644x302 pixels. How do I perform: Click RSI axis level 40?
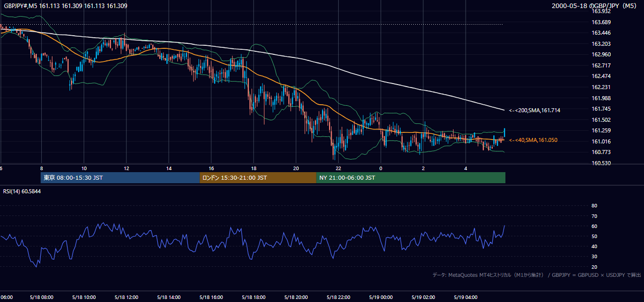594,246
